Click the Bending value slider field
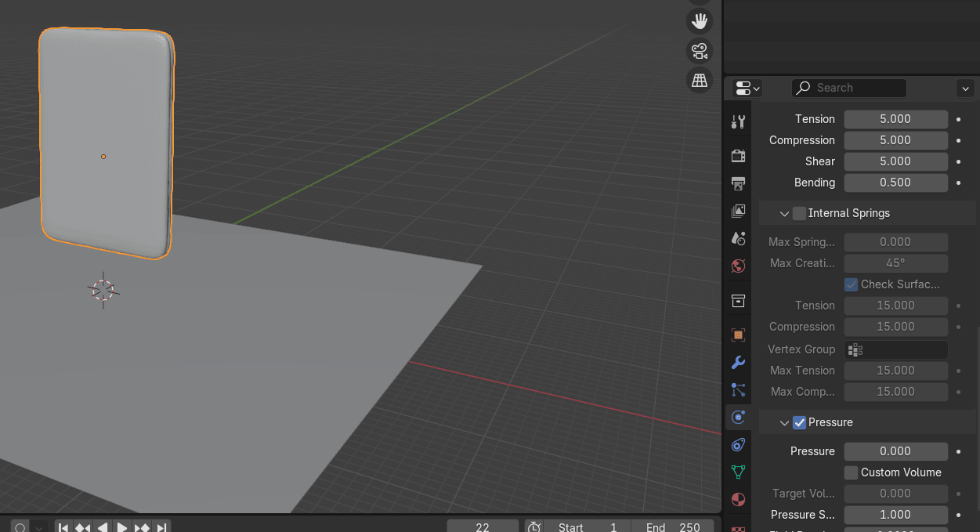The image size is (980, 532). tap(895, 183)
